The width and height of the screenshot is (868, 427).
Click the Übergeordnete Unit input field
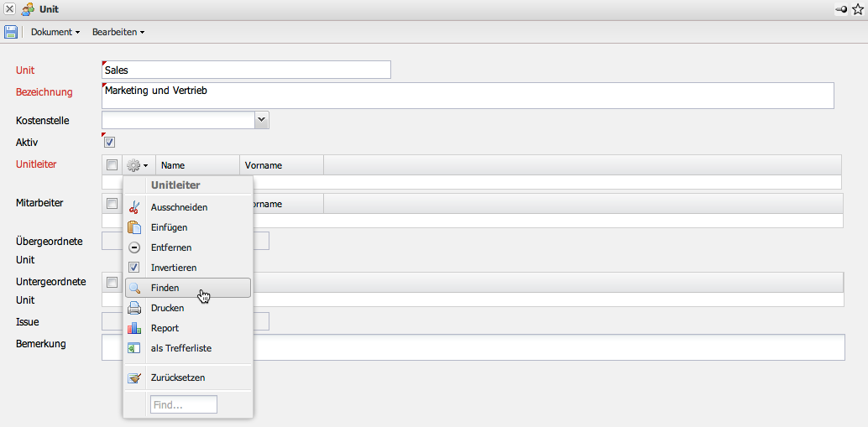click(x=186, y=241)
